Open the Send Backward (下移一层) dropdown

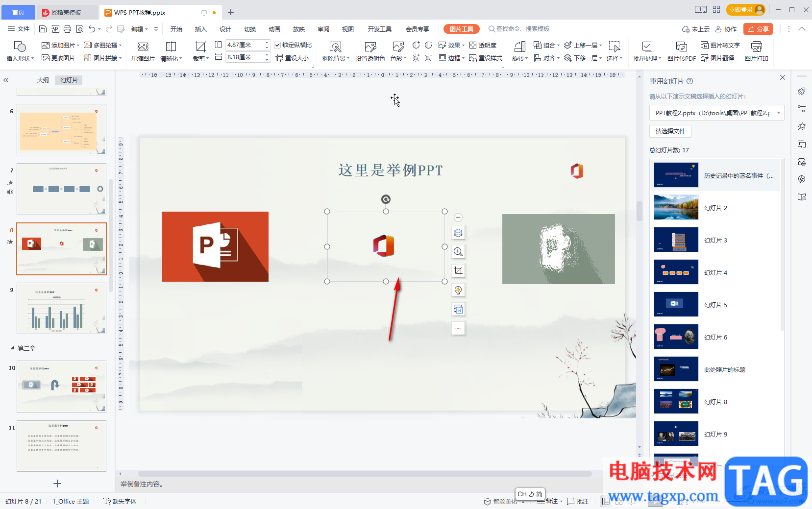pos(583,58)
